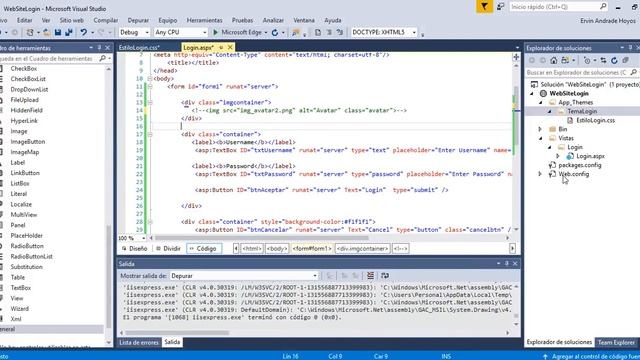Image resolution: width=640 pixels, height=360 pixels.
Task: Click the Refresh icon in Solution Explorer toolbar
Action: pyautogui.click(x=614, y=60)
